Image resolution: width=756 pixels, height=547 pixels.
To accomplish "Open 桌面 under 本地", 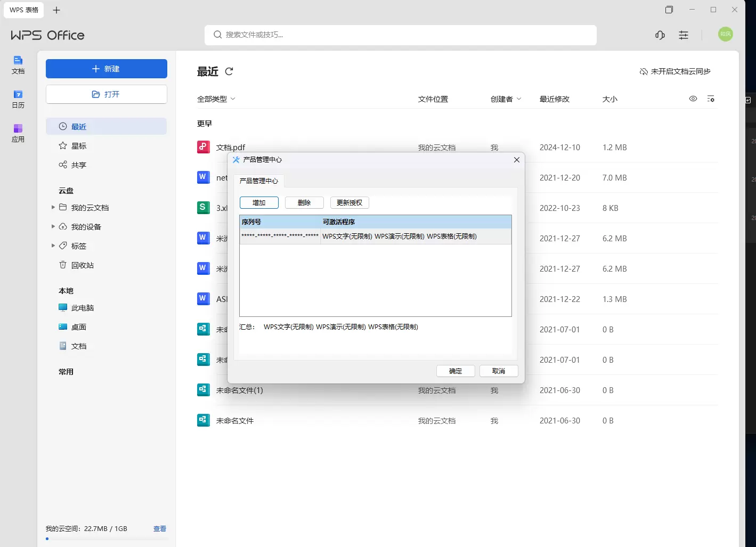I will (106, 326).
